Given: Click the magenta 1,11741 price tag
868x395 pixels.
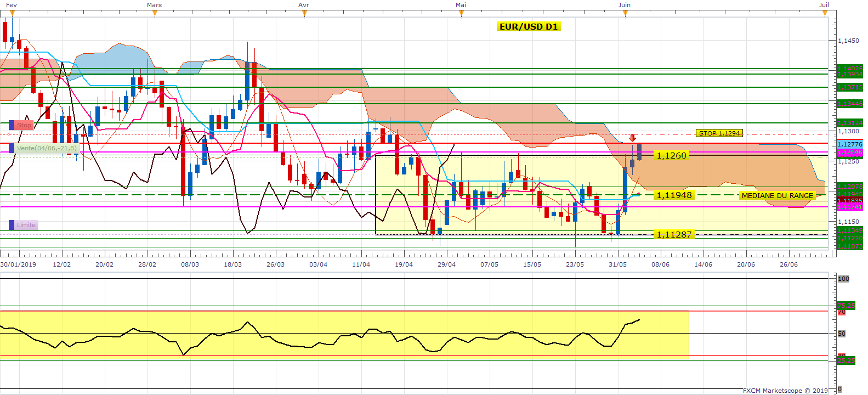Looking at the screenshot, I should point(850,207).
